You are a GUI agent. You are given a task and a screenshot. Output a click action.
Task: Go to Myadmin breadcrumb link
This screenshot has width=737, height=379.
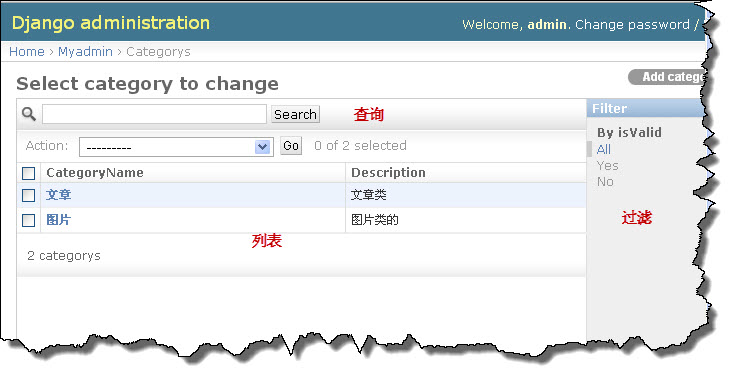tap(86, 52)
